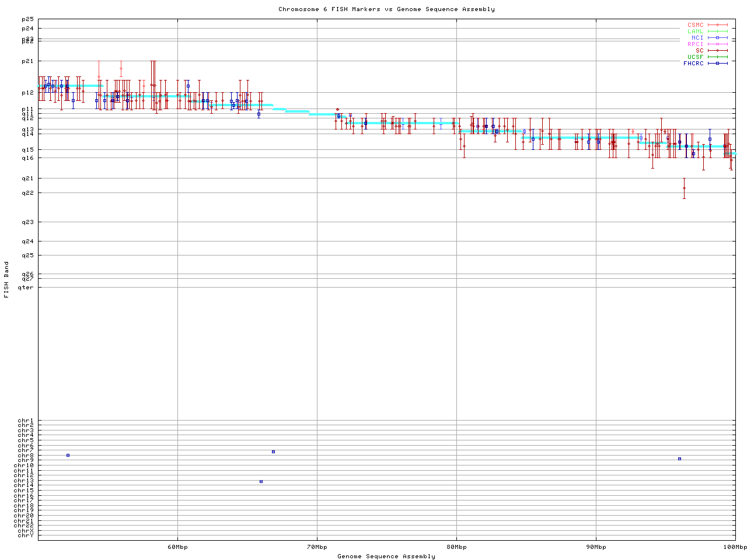Click the FHCRC legend marker sample
This screenshot has height=560, width=747.
(717, 63)
